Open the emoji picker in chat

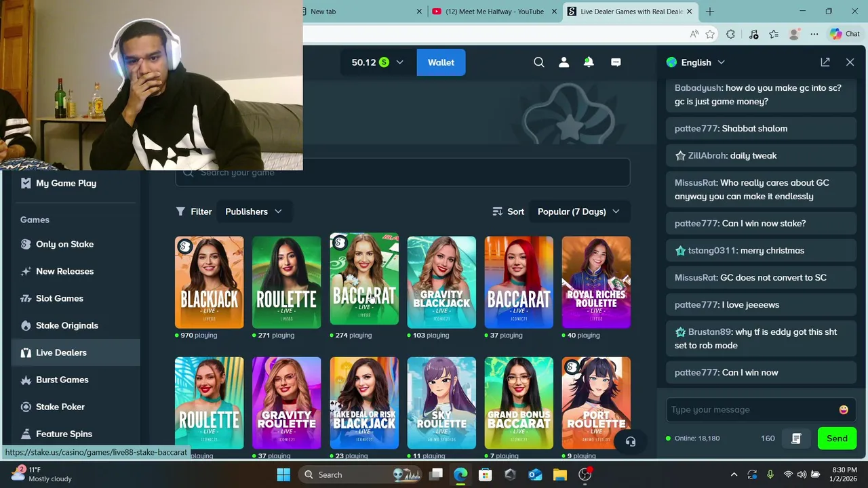pyautogui.click(x=844, y=409)
